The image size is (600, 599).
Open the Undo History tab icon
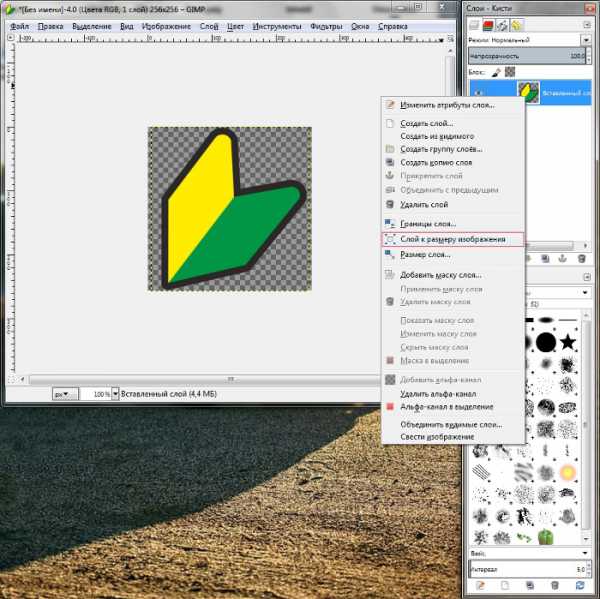(516, 25)
